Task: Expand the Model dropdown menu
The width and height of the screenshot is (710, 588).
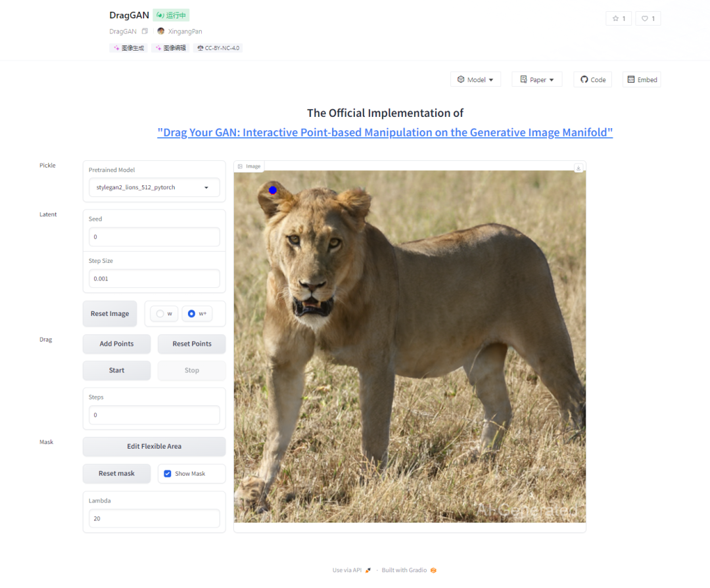Action: click(x=475, y=79)
